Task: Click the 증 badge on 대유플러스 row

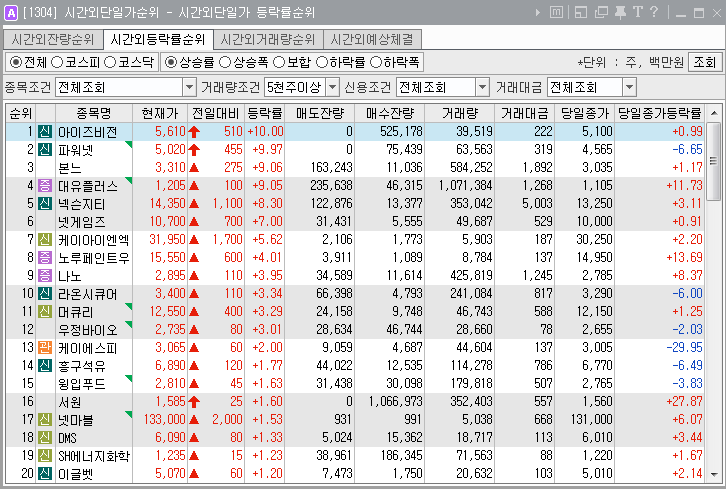Action: [45, 186]
